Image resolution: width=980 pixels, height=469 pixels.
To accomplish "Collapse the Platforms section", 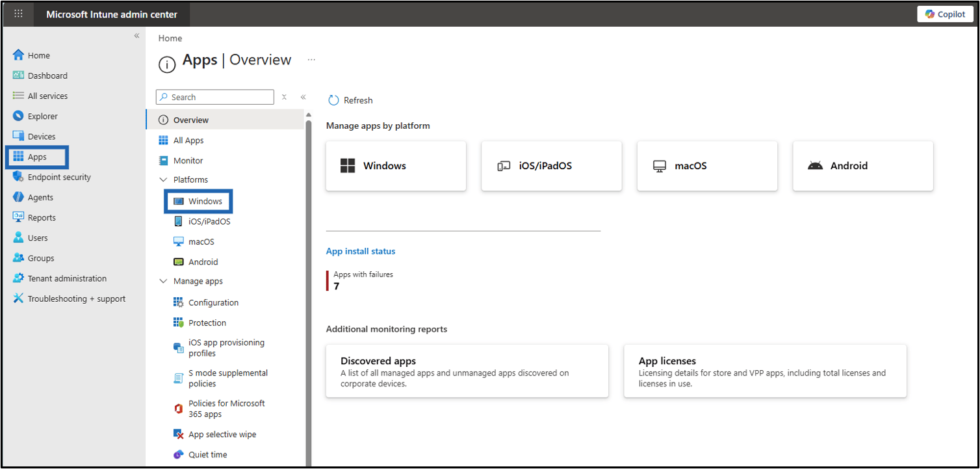I will click(163, 180).
